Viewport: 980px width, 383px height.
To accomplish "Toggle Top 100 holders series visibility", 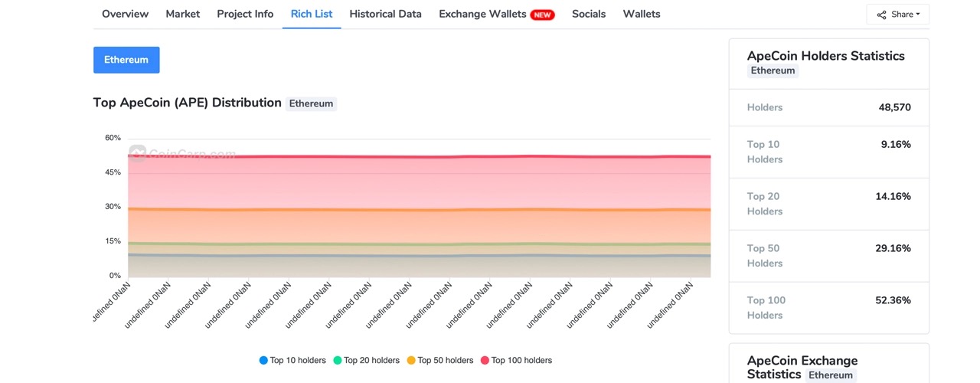I will click(x=516, y=360).
